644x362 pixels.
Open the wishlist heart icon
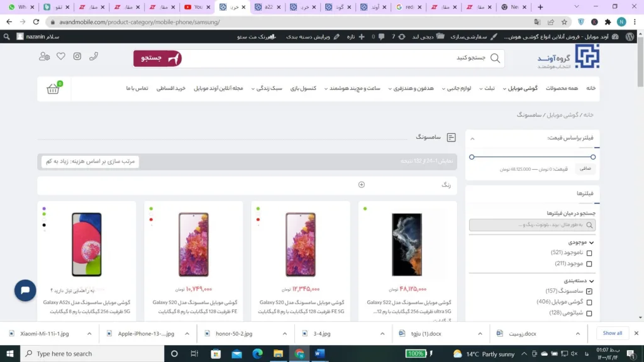click(61, 56)
